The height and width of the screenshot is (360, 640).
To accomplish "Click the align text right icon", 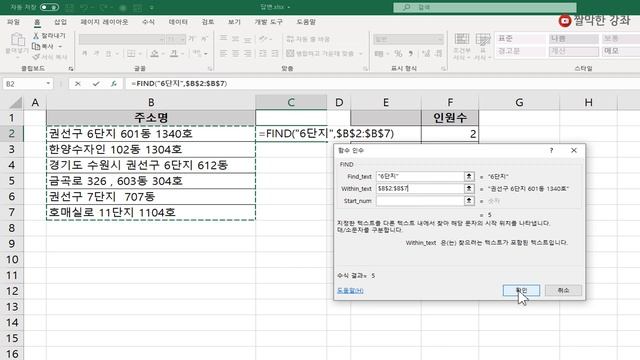I will point(248,53).
